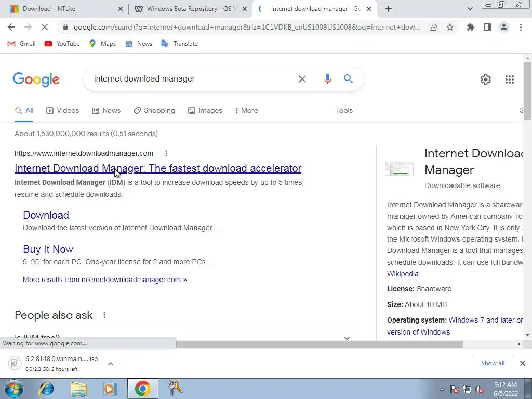
Task: Open the media player taskbar icon
Action: click(110, 389)
